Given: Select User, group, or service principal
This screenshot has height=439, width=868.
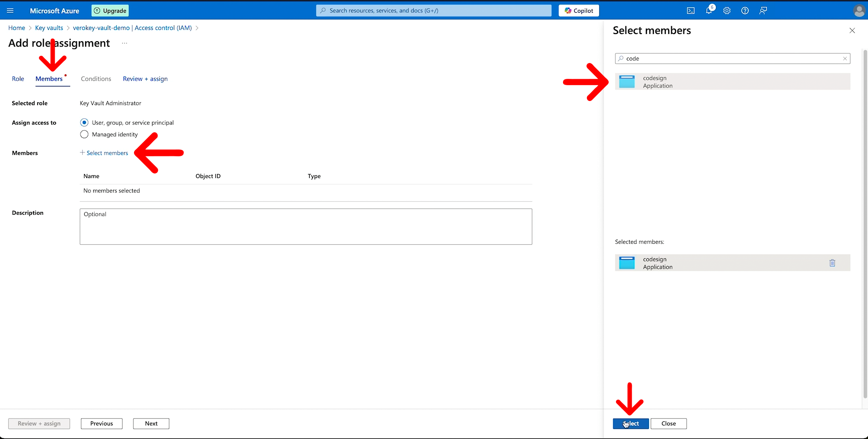Looking at the screenshot, I should click(x=84, y=122).
